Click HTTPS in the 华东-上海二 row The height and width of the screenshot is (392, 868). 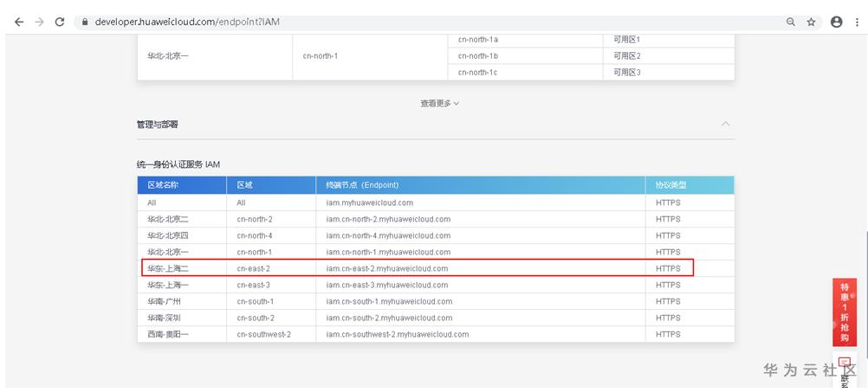[x=668, y=269]
